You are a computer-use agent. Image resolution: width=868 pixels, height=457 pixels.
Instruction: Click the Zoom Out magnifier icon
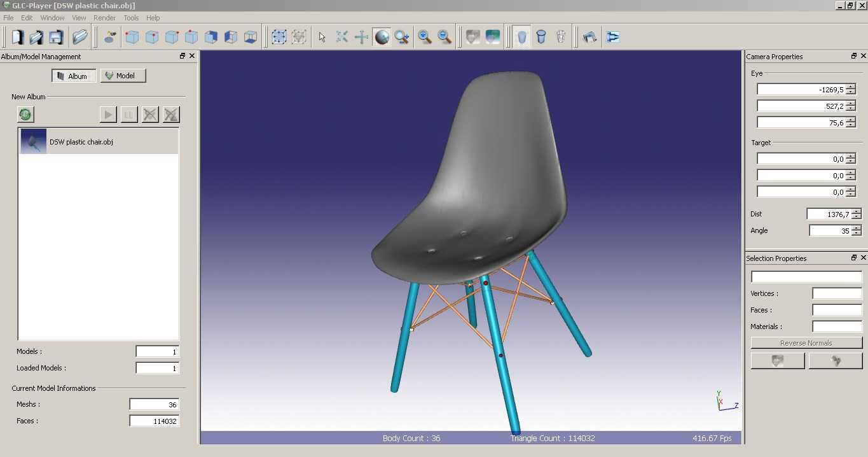(444, 37)
